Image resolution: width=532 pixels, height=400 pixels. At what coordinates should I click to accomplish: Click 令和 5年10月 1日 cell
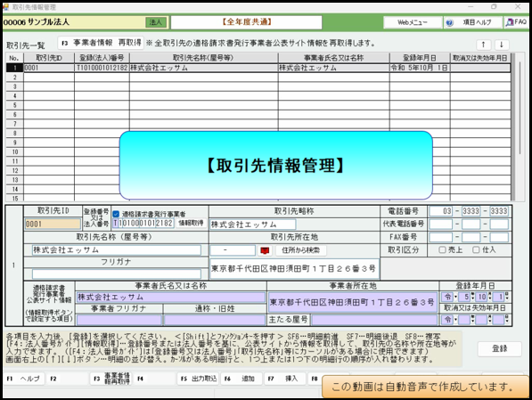point(420,68)
